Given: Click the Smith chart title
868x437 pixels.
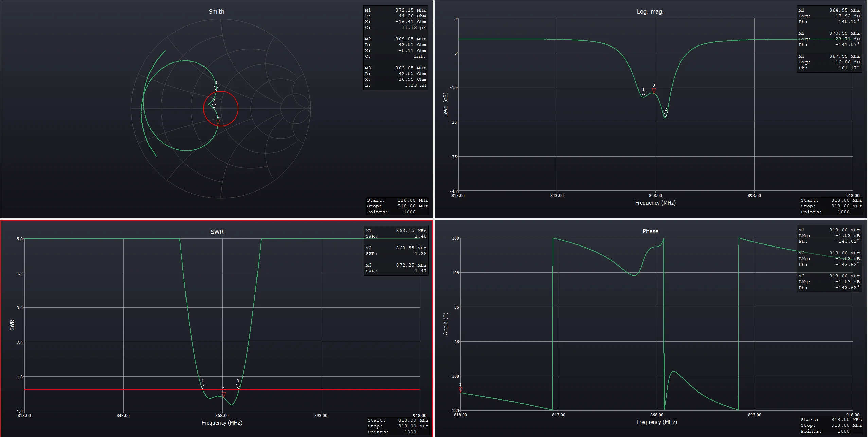Looking at the screenshot, I should 216,12.
